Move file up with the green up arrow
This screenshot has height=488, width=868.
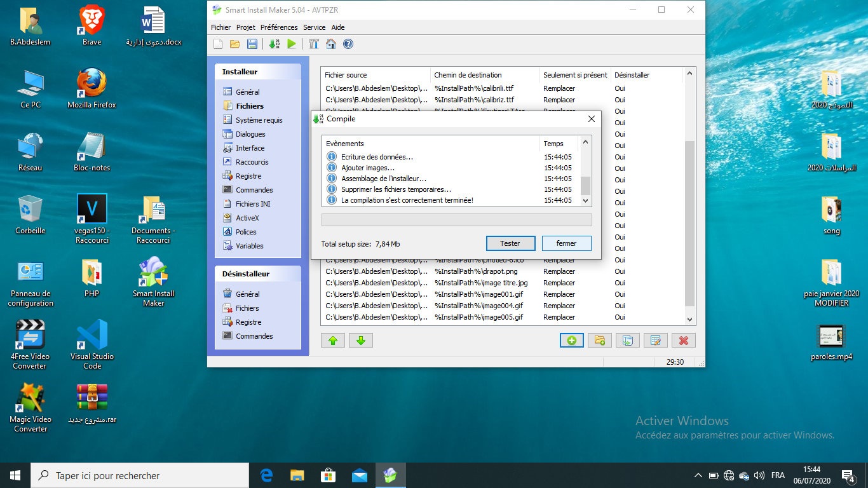[x=333, y=341]
